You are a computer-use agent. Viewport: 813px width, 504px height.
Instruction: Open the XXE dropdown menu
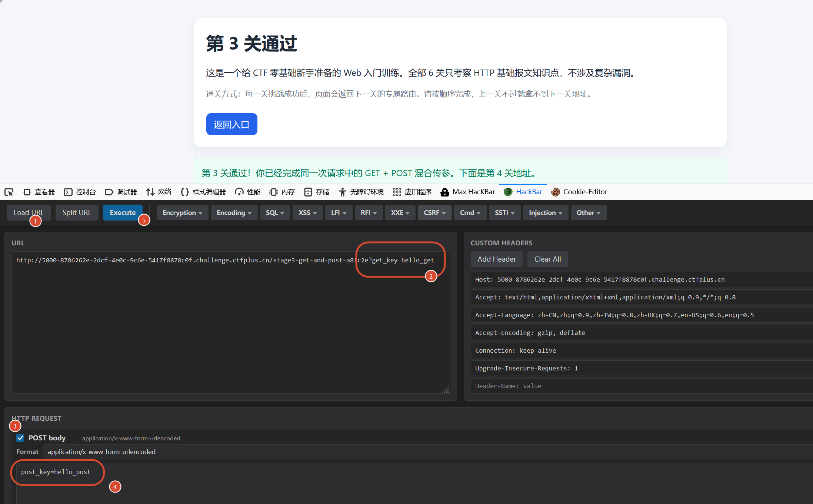400,213
